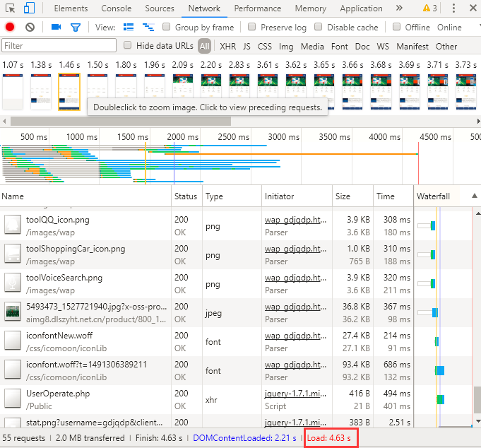Select the toolShoppingCar_icon.png request
Image resolution: width=481 pixels, height=448 pixels.
click(76, 249)
